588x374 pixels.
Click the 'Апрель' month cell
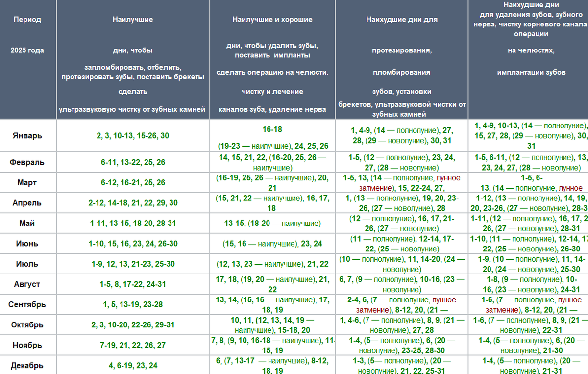coord(27,203)
